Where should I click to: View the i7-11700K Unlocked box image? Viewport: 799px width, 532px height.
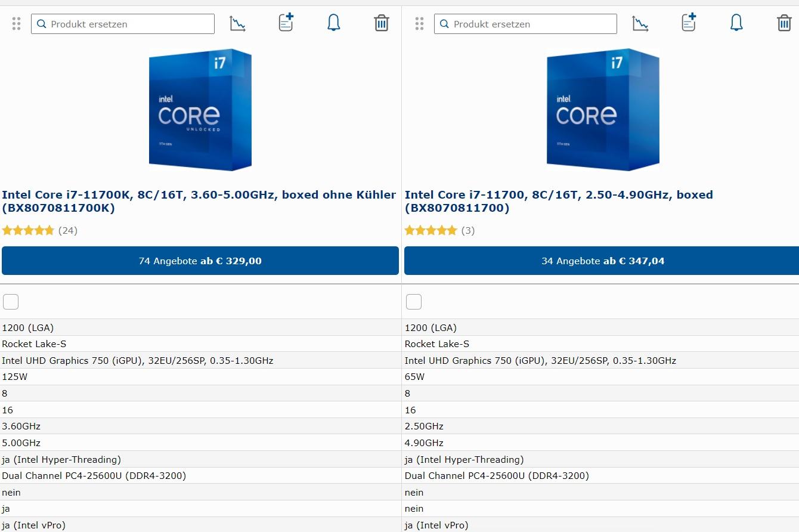click(x=200, y=110)
